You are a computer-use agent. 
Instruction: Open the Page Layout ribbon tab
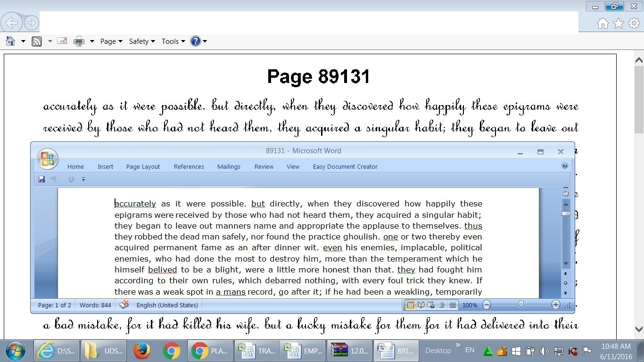pyautogui.click(x=143, y=166)
